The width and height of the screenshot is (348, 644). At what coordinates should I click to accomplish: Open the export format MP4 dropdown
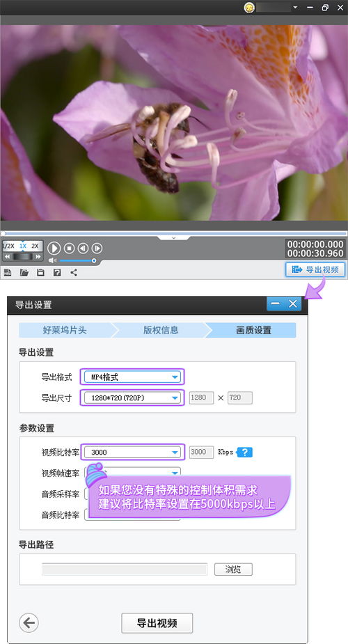pos(132,377)
